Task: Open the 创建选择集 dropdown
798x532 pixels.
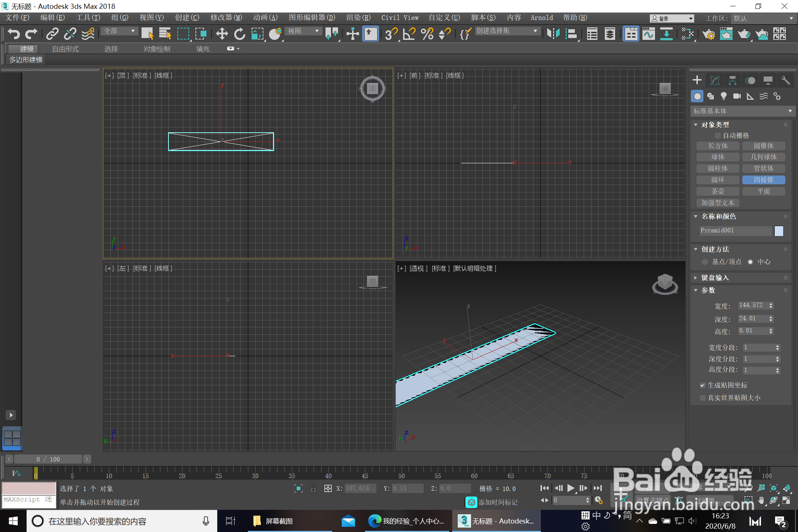Action: coord(506,31)
